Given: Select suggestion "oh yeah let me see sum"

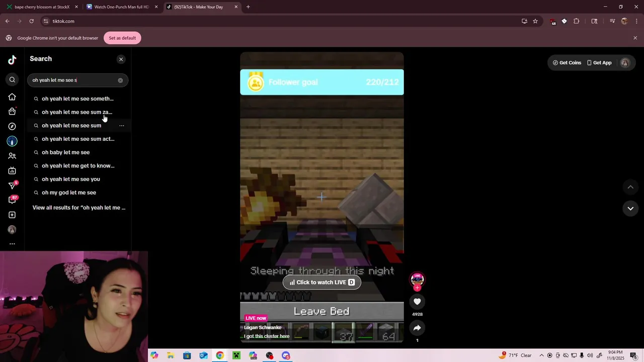Looking at the screenshot, I should click(x=71, y=126).
